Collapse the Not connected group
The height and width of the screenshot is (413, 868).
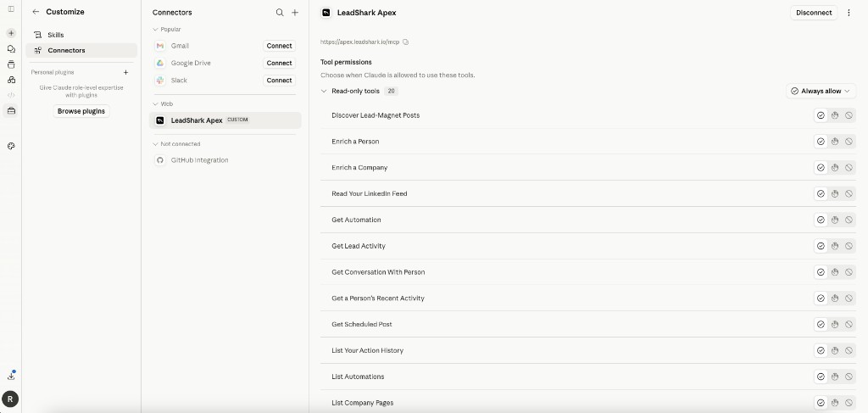156,144
